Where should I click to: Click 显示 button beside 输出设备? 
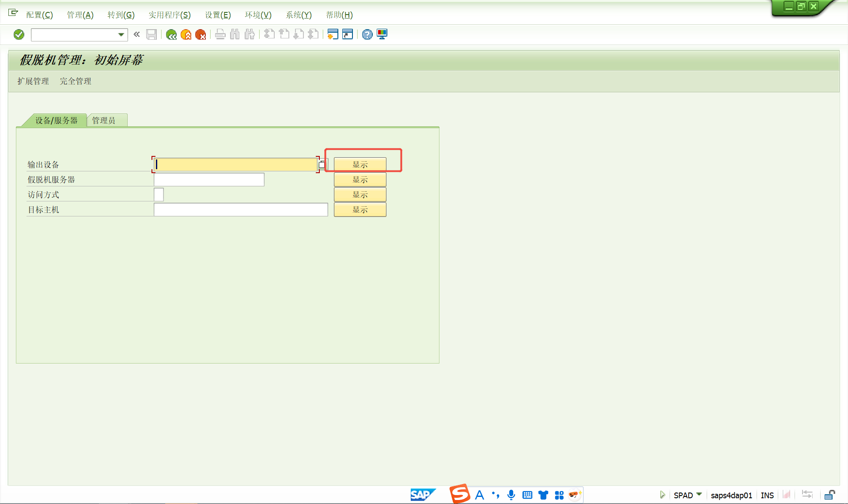click(x=360, y=165)
